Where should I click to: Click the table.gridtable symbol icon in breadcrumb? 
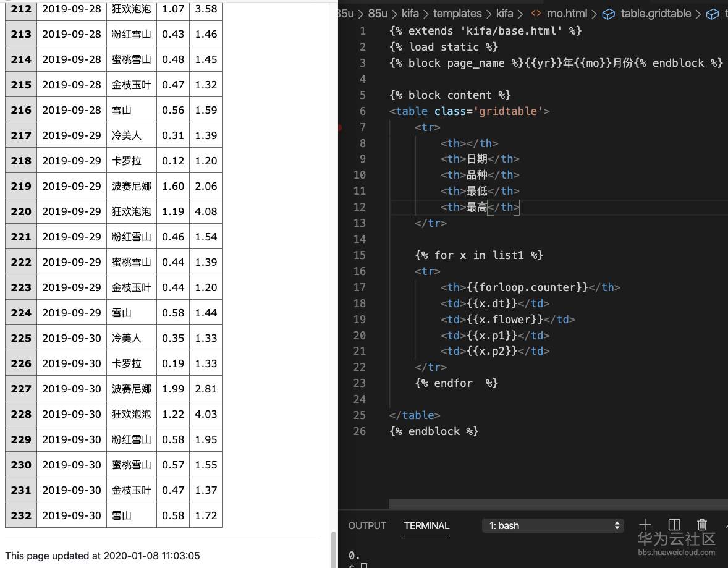(608, 14)
